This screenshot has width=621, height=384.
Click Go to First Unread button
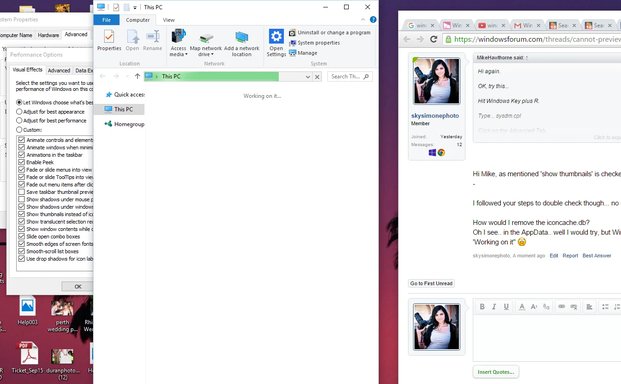(431, 283)
